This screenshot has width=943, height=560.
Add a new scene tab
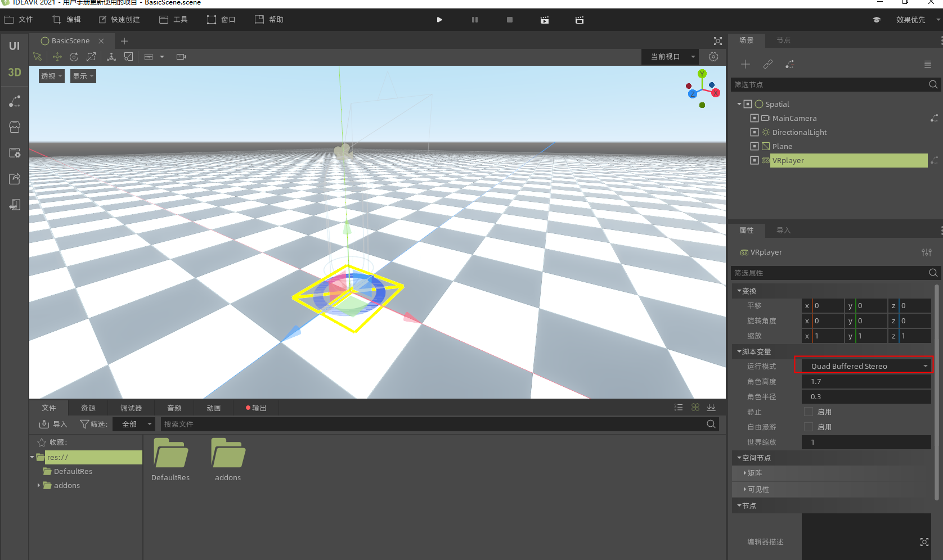tap(124, 41)
